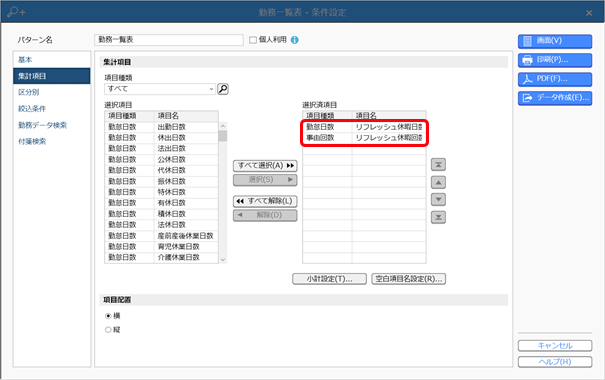The width and height of the screenshot is (605, 380).
Task: Click scroll-up arrow of 選択項目 list
Action: tap(223, 126)
